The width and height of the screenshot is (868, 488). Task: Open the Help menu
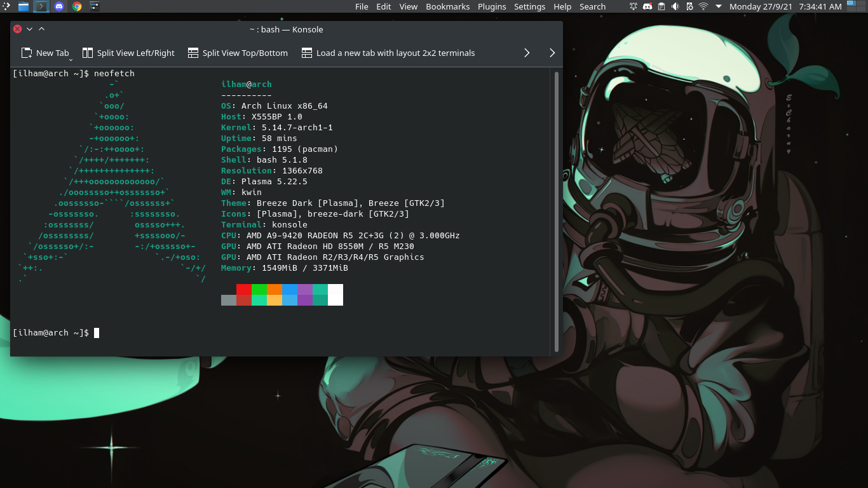(562, 6)
